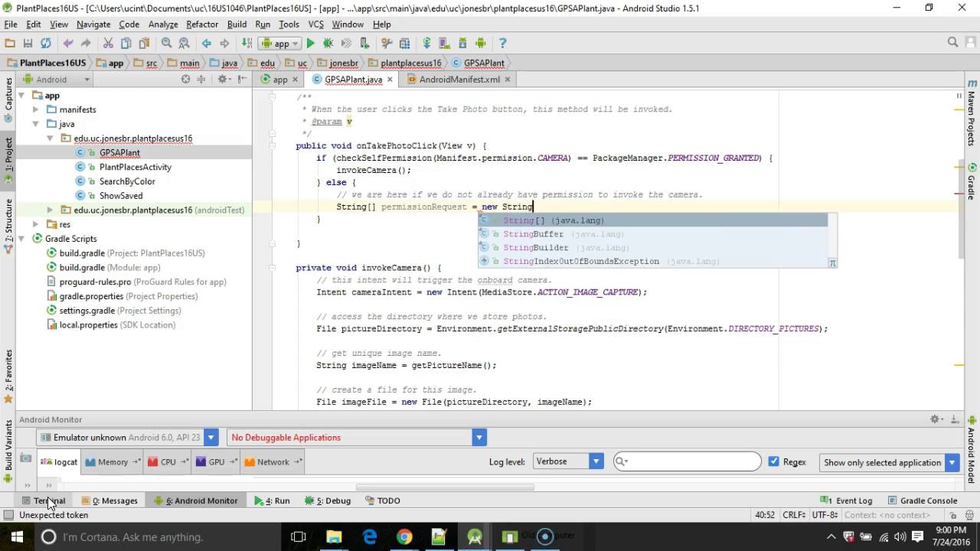Open the Analyze menu
Image resolution: width=980 pixels, height=551 pixels.
point(163,24)
